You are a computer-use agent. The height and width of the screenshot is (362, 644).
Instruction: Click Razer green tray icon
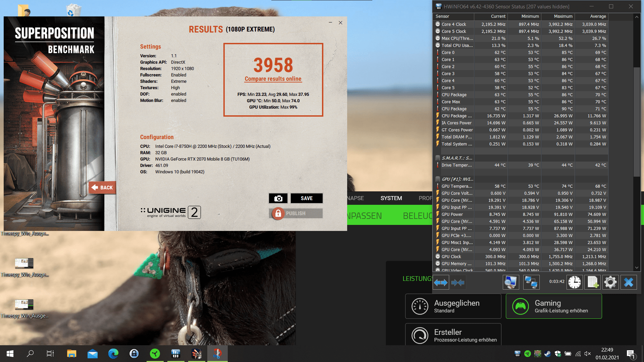pos(528,354)
